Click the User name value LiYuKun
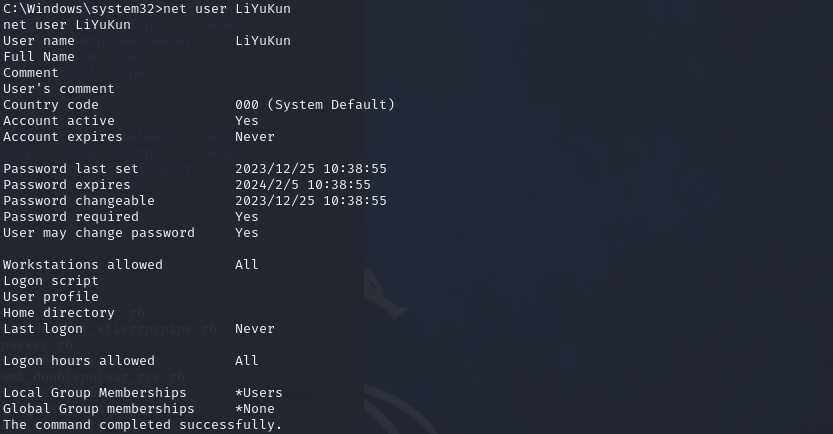833x434 pixels. 263,41
